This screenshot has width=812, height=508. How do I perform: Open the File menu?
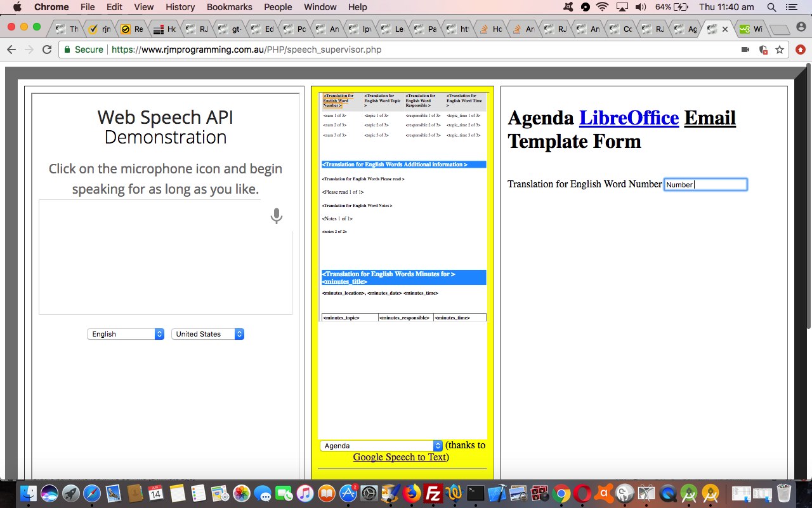[x=88, y=7]
